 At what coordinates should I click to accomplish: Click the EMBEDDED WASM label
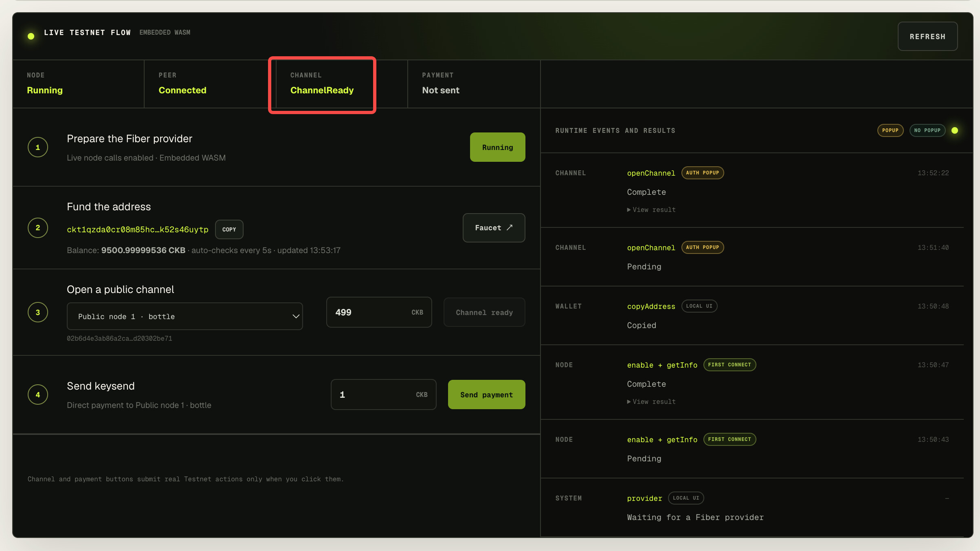(x=165, y=32)
